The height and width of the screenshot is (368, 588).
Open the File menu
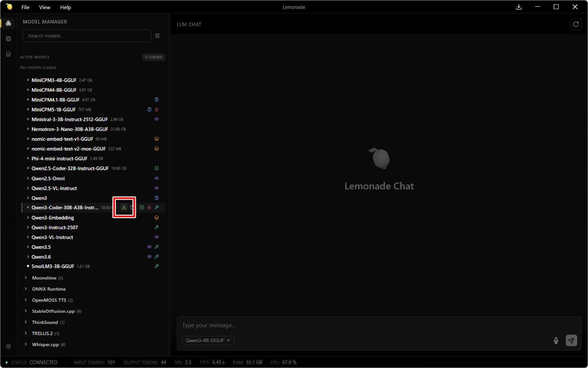click(25, 7)
